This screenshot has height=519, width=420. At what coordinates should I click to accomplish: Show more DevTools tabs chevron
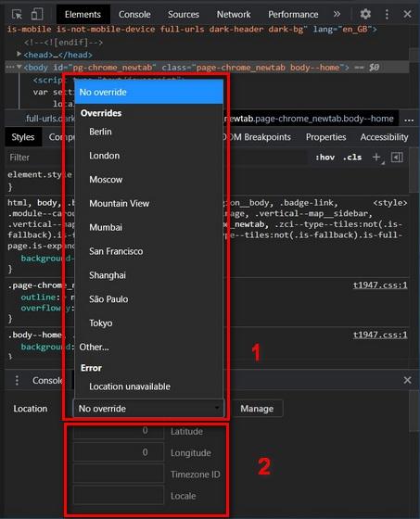[337, 14]
